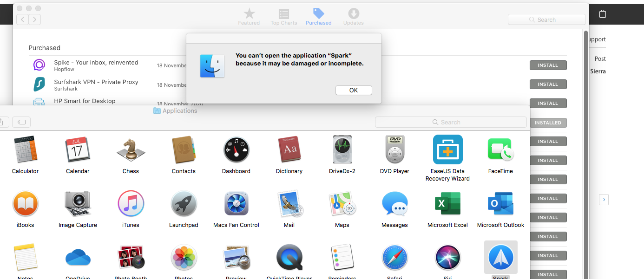
Task: Click the Finder search field
Action: [450, 122]
